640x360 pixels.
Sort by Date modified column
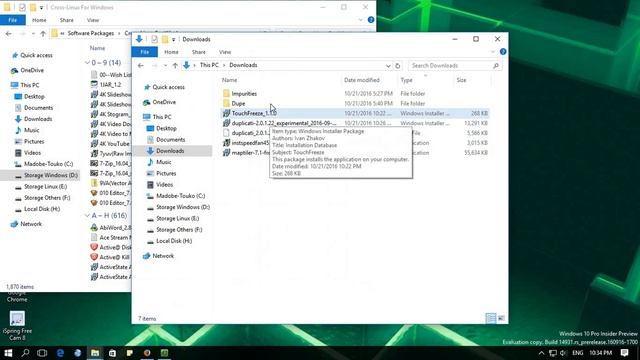362,80
